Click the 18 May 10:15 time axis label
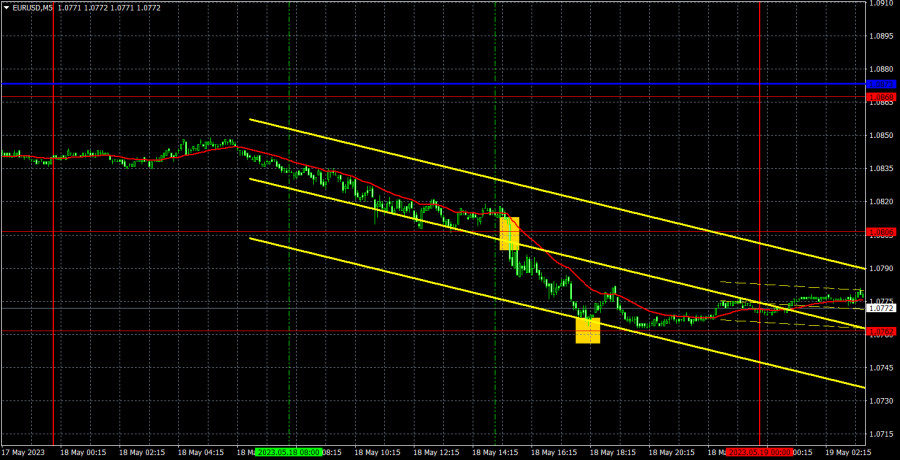This screenshot has width=900, height=460. (x=376, y=452)
